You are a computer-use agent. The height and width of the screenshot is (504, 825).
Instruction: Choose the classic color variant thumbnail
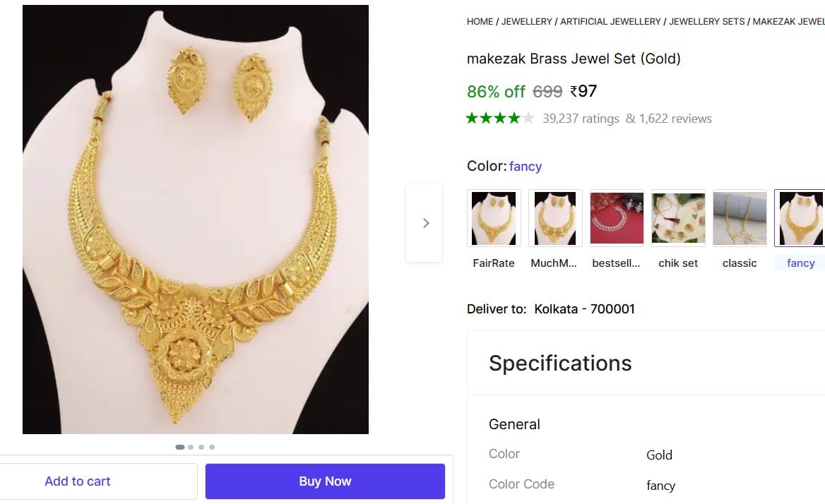[740, 218]
